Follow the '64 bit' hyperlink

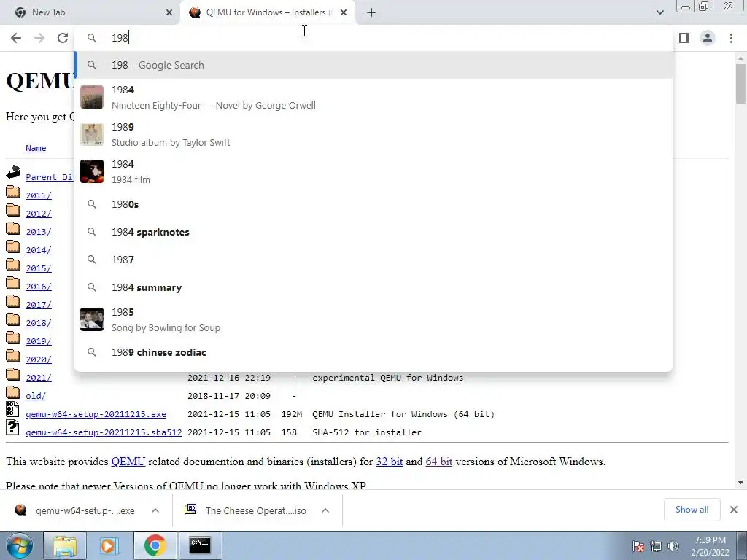[438, 462]
